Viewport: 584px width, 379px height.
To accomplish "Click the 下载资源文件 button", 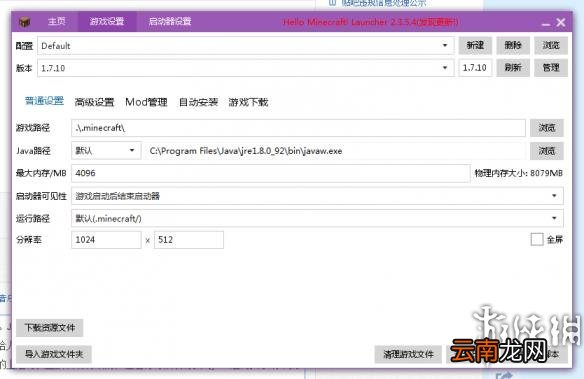I will tap(50, 328).
